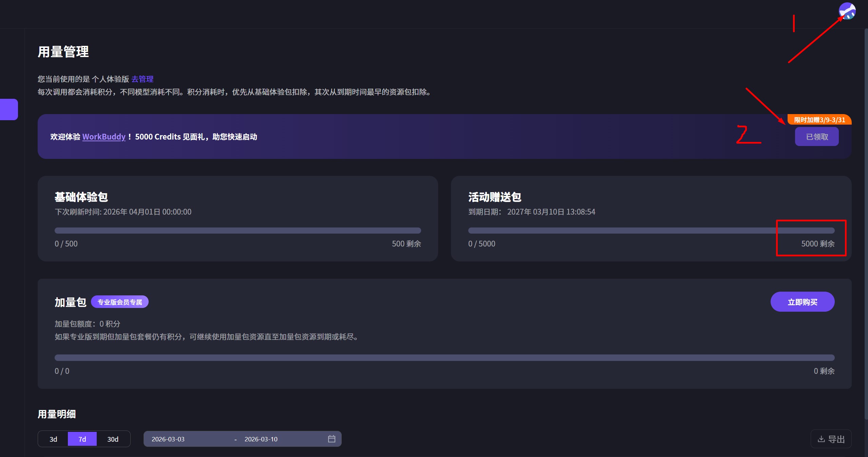Click the site logo in the top right corner
Viewport: 868px width, 457px height.
pos(847,11)
